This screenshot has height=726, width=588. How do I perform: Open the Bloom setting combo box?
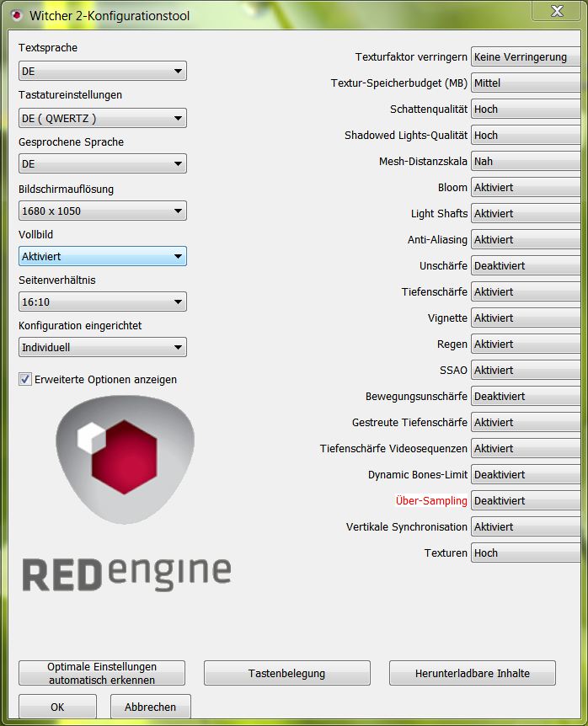526,188
